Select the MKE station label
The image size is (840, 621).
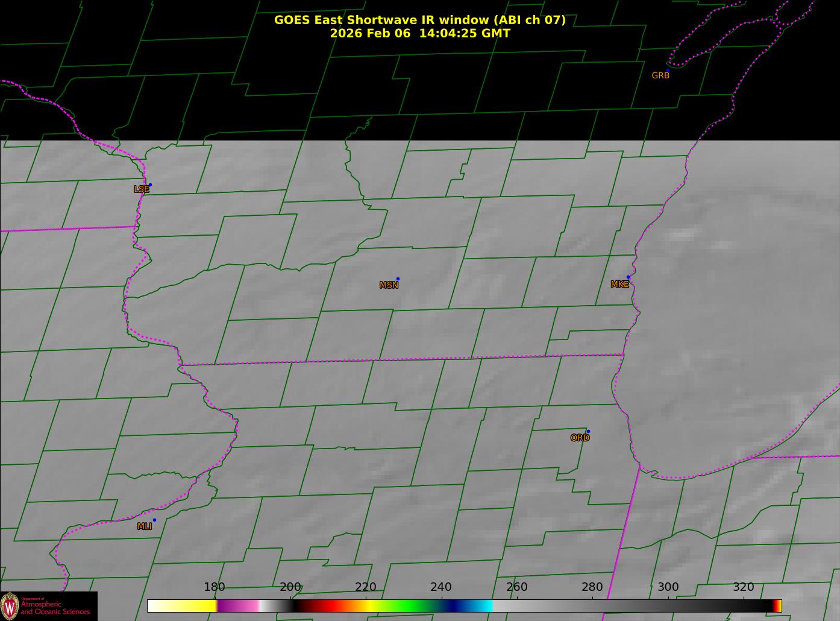[619, 285]
